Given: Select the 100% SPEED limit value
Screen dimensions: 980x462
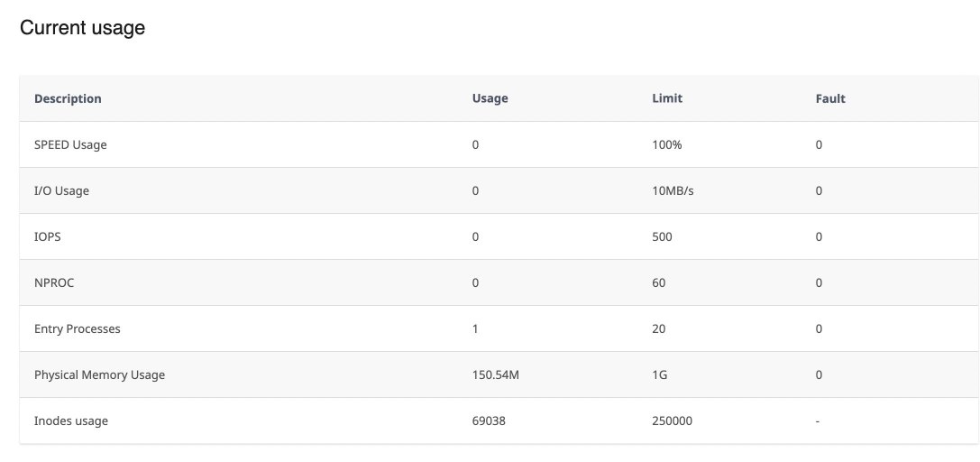Looking at the screenshot, I should (x=667, y=145).
